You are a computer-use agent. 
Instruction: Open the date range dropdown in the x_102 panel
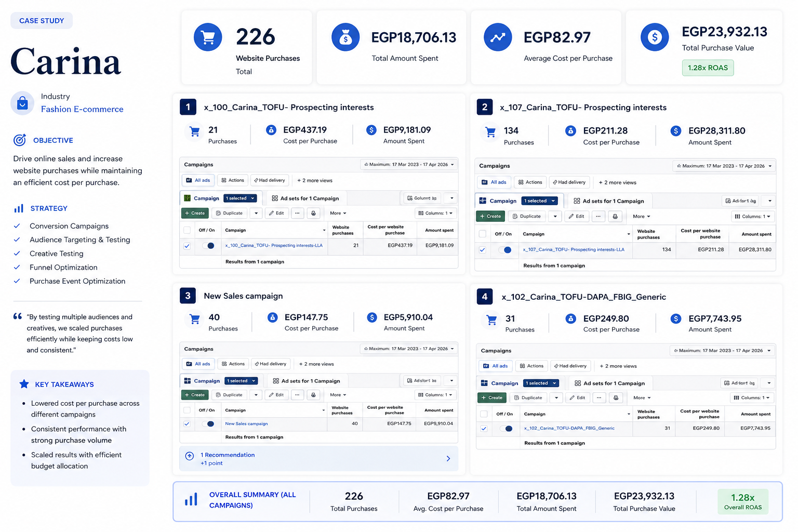coord(722,351)
